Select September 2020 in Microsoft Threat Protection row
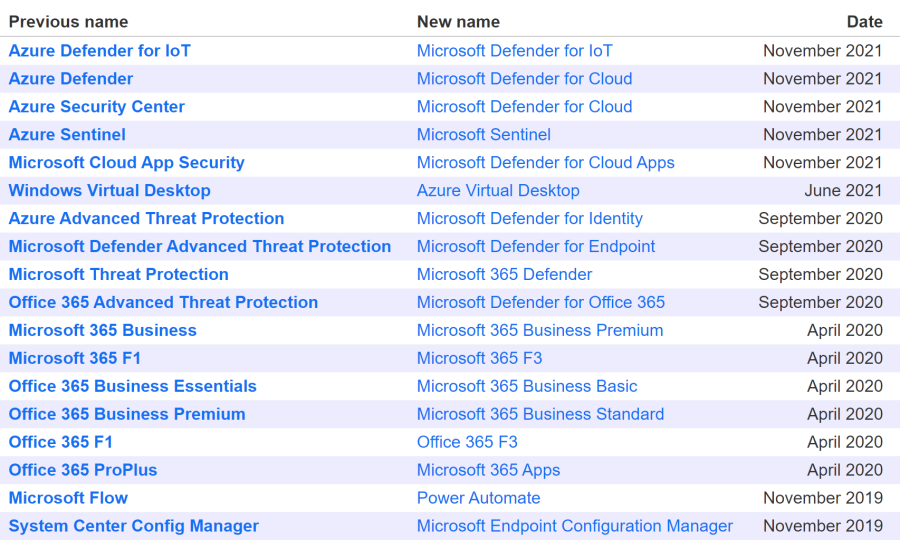Image resolution: width=900 pixels, height=540 pixels. [x=820, y=274]
